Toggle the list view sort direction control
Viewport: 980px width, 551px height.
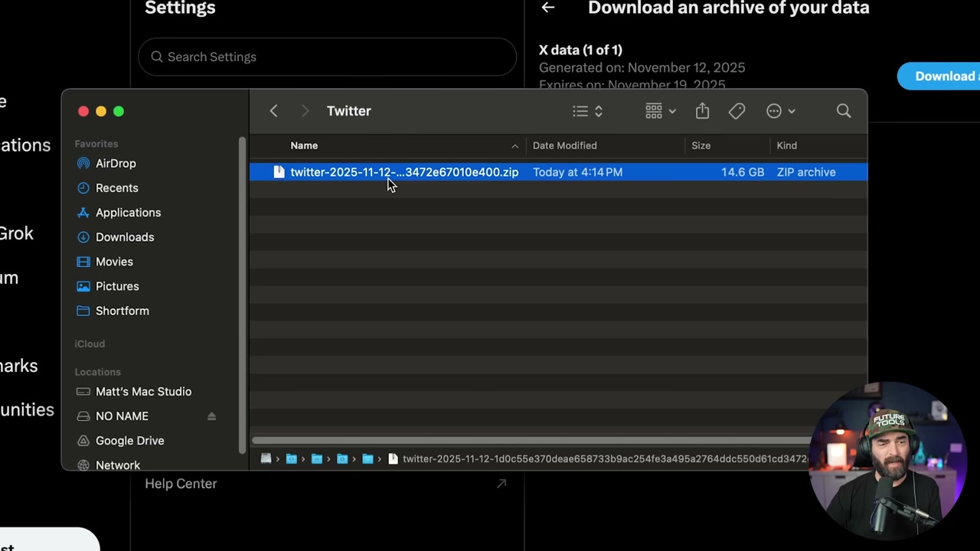(598, 111)
